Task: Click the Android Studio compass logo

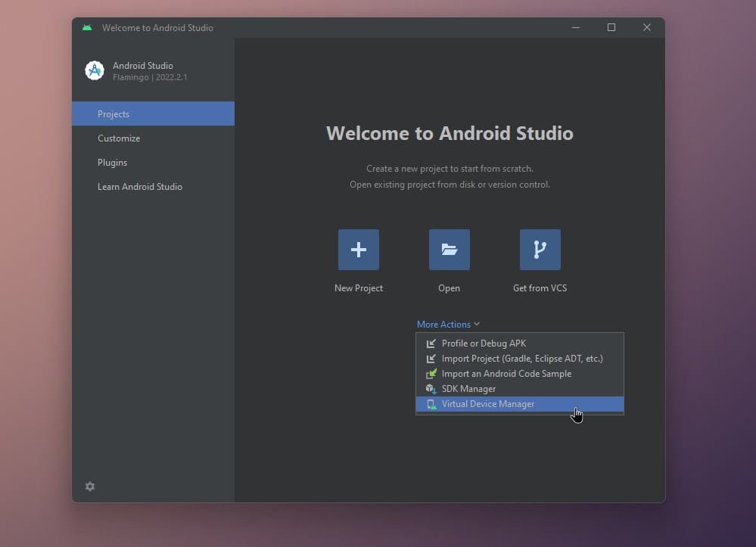Action: [95, 71]
